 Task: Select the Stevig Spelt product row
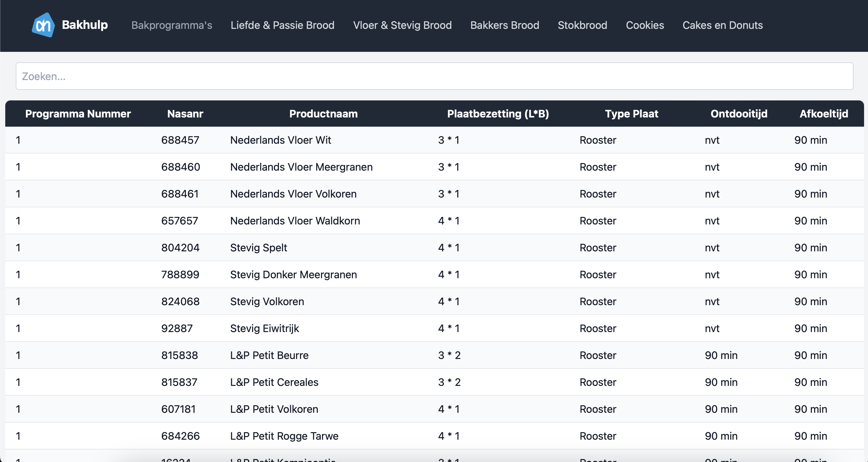click(x=434, y=247)
